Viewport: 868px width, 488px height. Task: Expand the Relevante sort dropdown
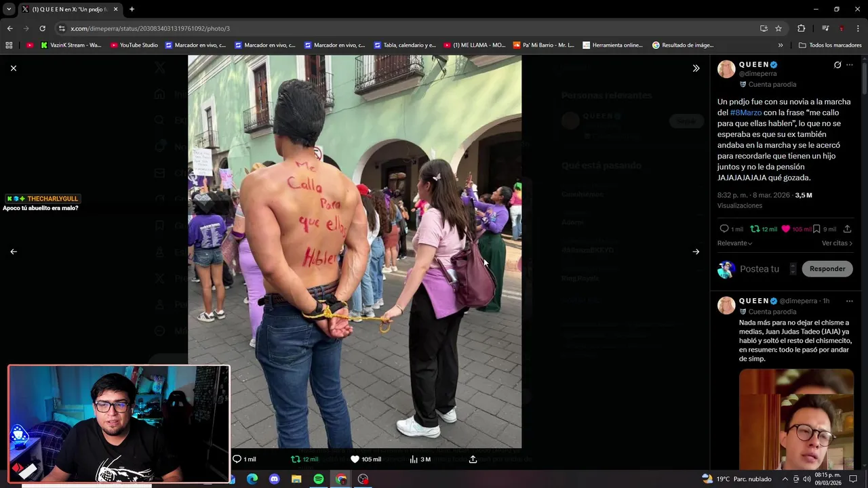[x=735, y=243]
